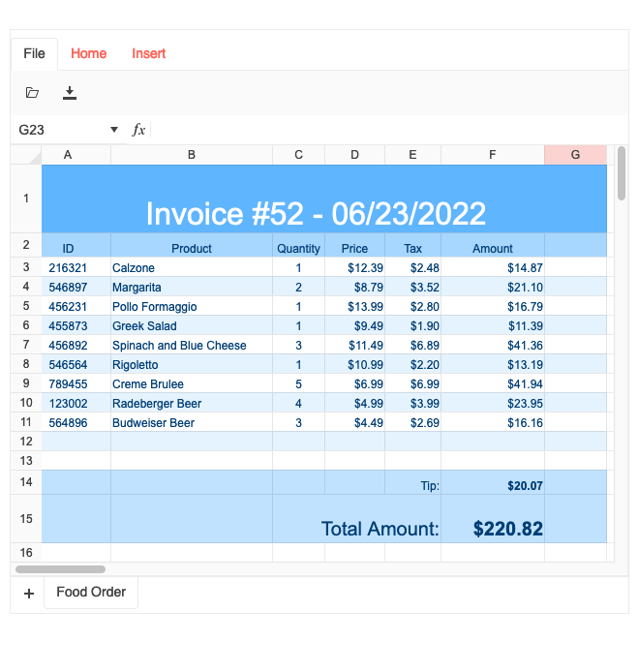The image size is (639, 672).
Task: Select the tip value $20.07
Action: [493, 482]
